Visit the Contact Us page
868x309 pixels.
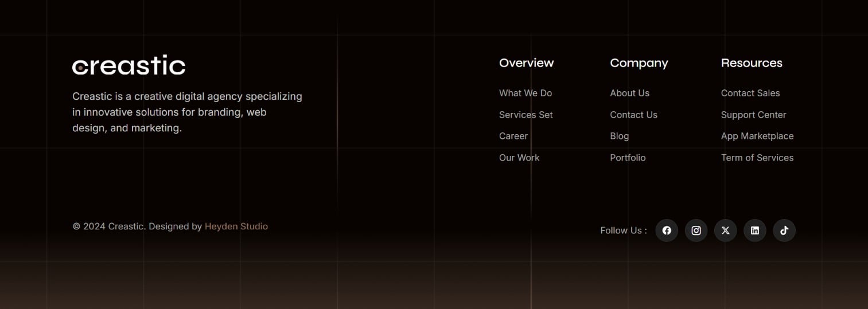(x=634, y=115)
